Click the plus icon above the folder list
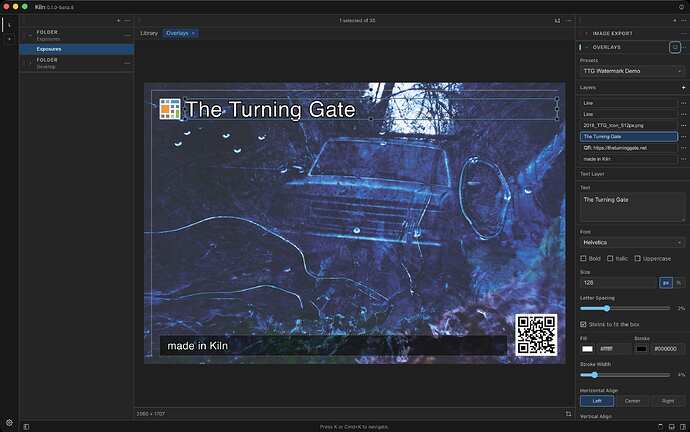 (118, 21)
